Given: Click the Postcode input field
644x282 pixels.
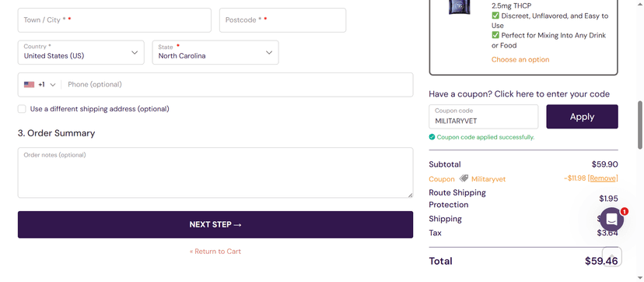Looking at the screenshot, I should click(x=282, y=20).
